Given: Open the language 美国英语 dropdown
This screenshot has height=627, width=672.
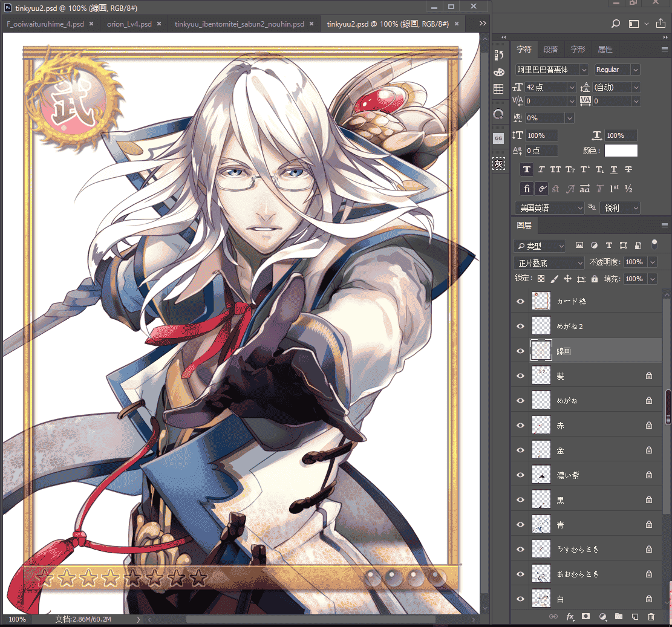Looking at the screenshot, I should click(x=549, y=208).
